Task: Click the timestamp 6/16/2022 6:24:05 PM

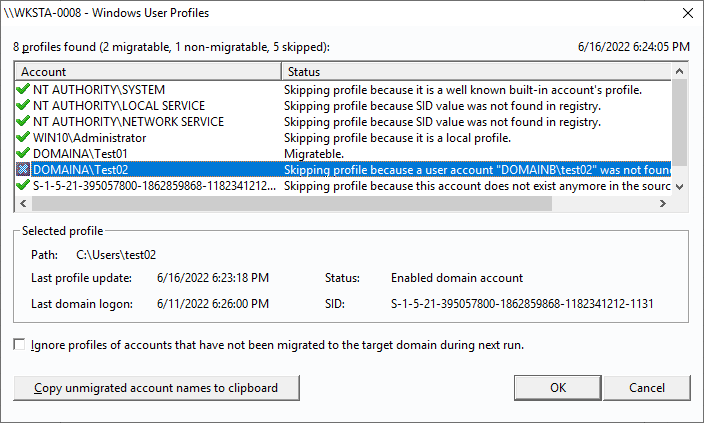Action: click(x=634, y=47)
